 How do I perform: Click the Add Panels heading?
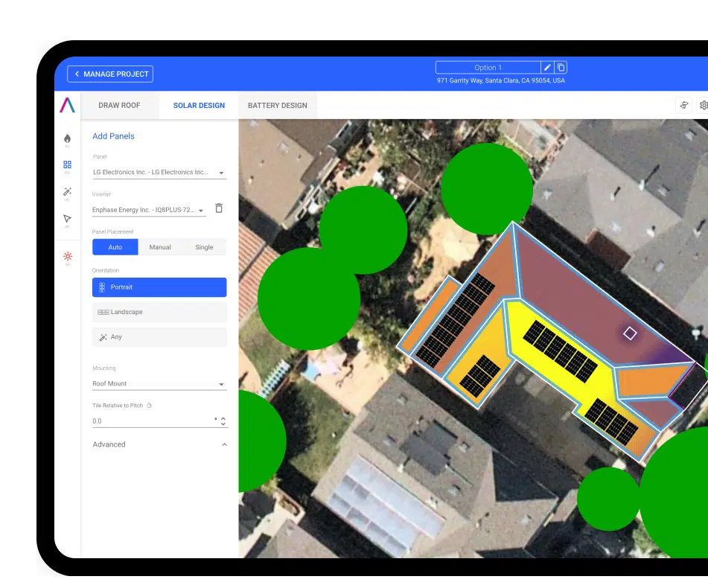point(113,136)
